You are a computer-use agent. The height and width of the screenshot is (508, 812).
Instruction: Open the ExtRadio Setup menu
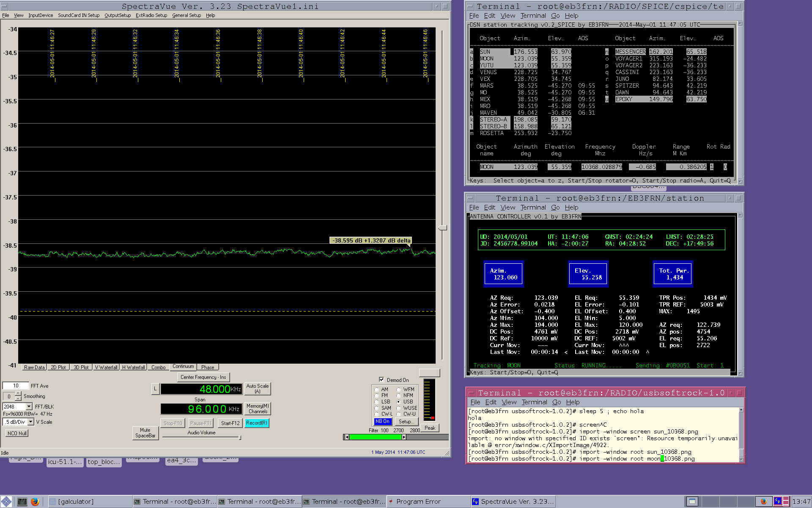point(151,15)
